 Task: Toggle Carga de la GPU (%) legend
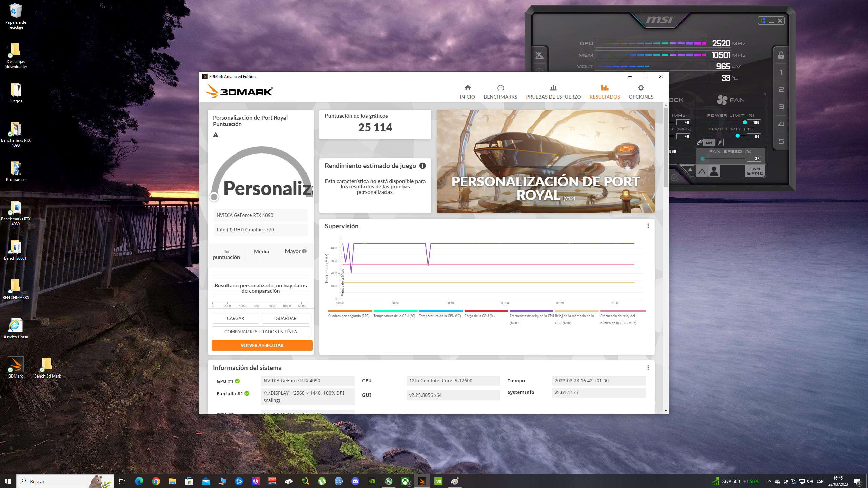486,314
